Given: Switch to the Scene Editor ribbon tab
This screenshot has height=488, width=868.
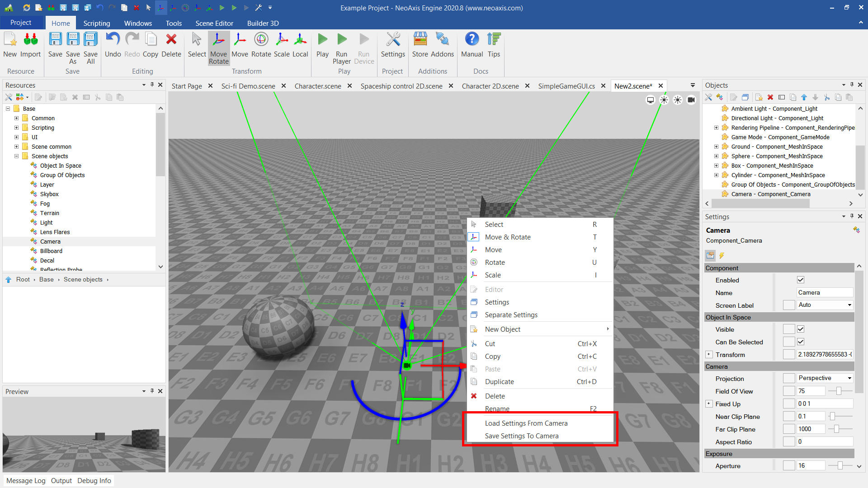Looking at the screenshot, I should tap(214, 23).
